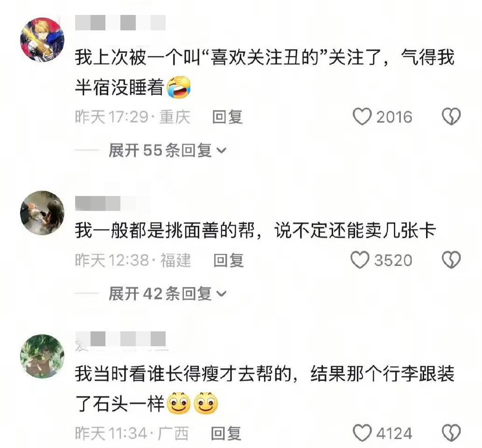Open blurred username of third commenter
This screenshot has height=448, width=482.
pyautogui.click(x=120, y=339)
